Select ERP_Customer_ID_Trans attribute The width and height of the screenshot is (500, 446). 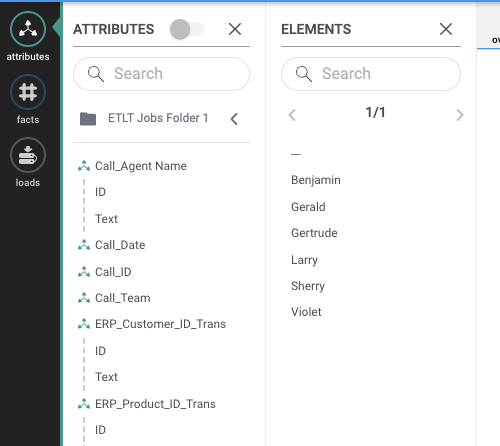(x=160, y=324)
